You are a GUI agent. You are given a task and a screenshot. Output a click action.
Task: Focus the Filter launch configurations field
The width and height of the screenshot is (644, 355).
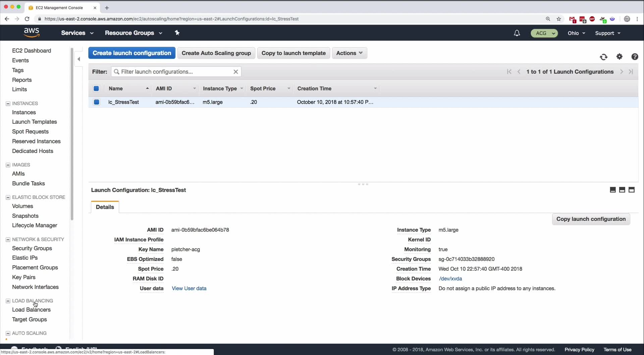coord(176,71)
